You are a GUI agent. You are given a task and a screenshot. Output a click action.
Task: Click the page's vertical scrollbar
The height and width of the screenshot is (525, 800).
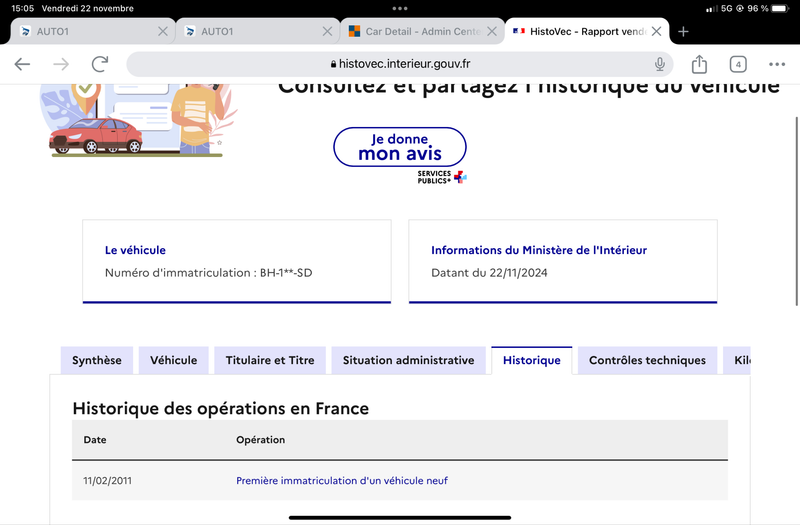point(797,211)
